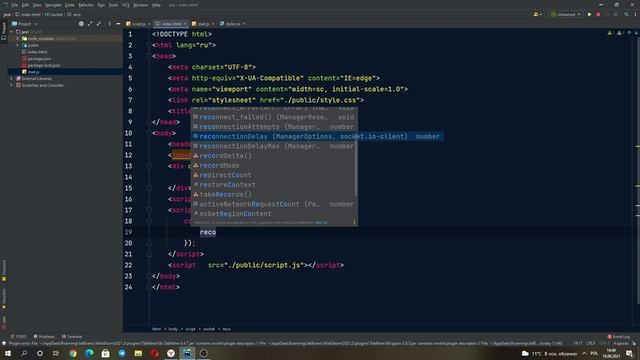Choose reconnectionAttempts completion suggestion
The width and height of the screenshot is (640, 360).
[274, 127]
